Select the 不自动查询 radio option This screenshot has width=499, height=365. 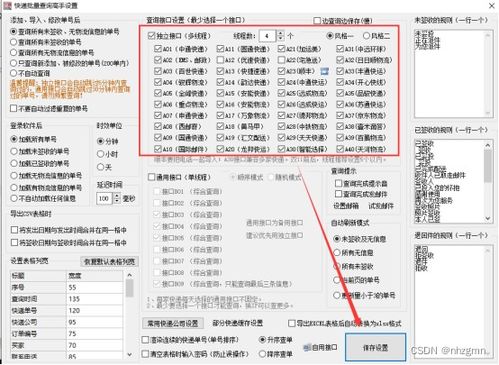pyautogui.click(x=14, y=73)
